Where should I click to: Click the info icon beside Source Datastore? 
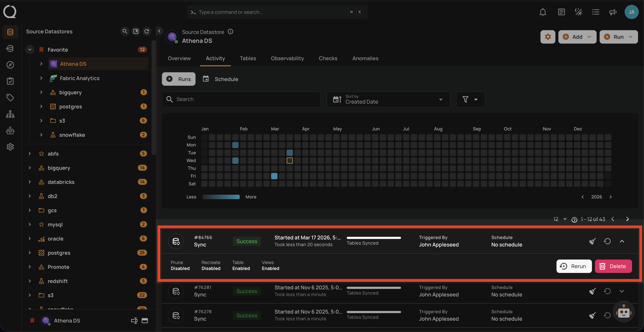230,32
